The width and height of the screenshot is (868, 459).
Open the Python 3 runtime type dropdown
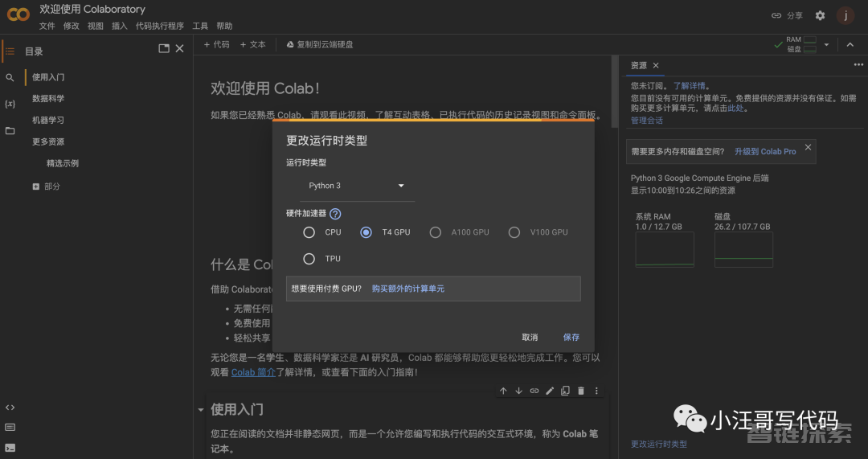357,186
